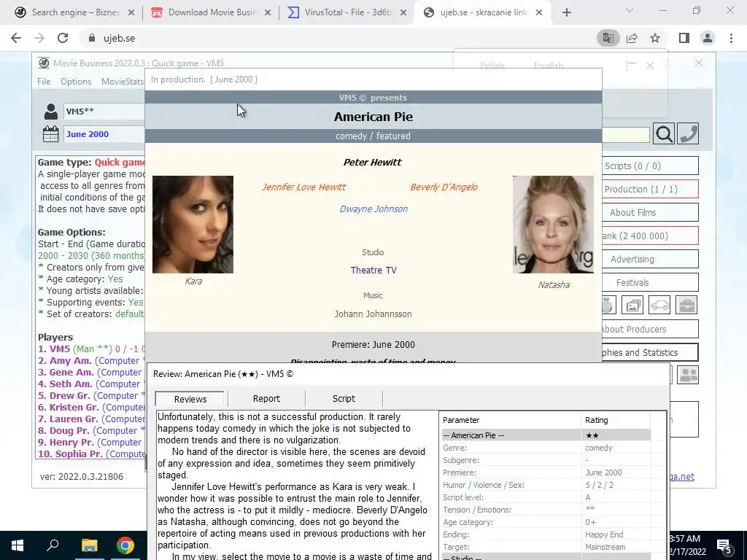Click the About Films button
747x560 pixels.
click(650, 212)
